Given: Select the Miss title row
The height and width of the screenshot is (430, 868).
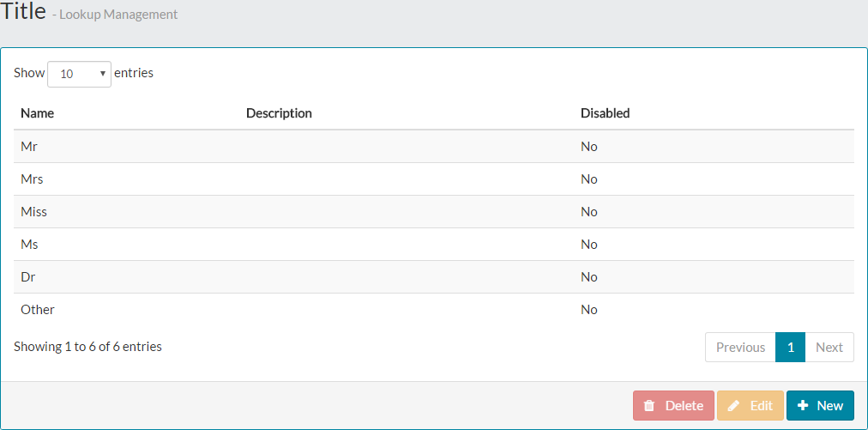Looking at the screenshot, I should (33, 212).
